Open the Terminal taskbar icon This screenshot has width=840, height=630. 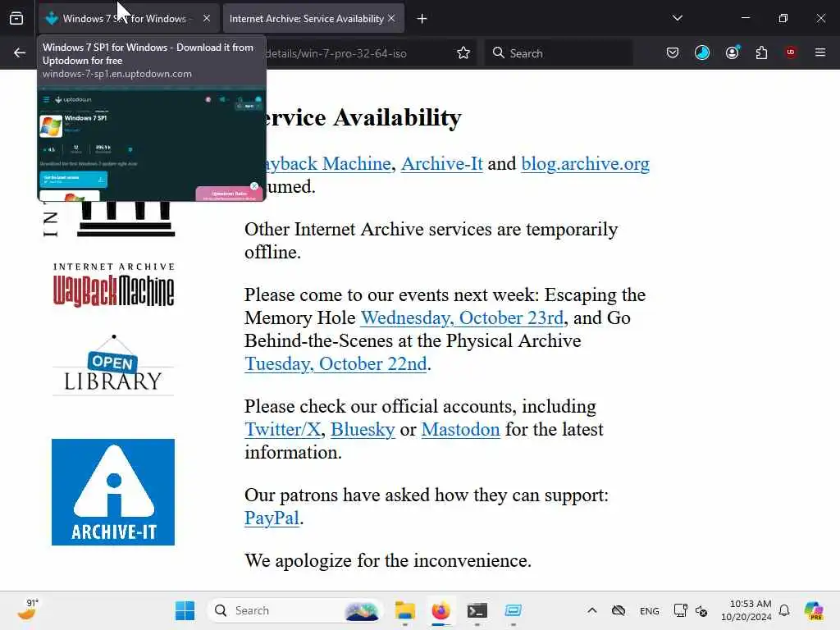click(x=477, y=610)
